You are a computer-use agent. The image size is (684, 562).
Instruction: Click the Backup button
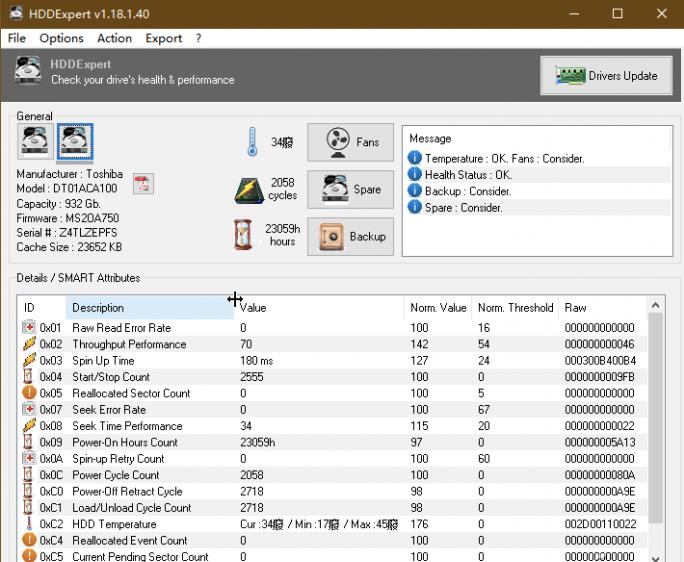coord(350,236)
